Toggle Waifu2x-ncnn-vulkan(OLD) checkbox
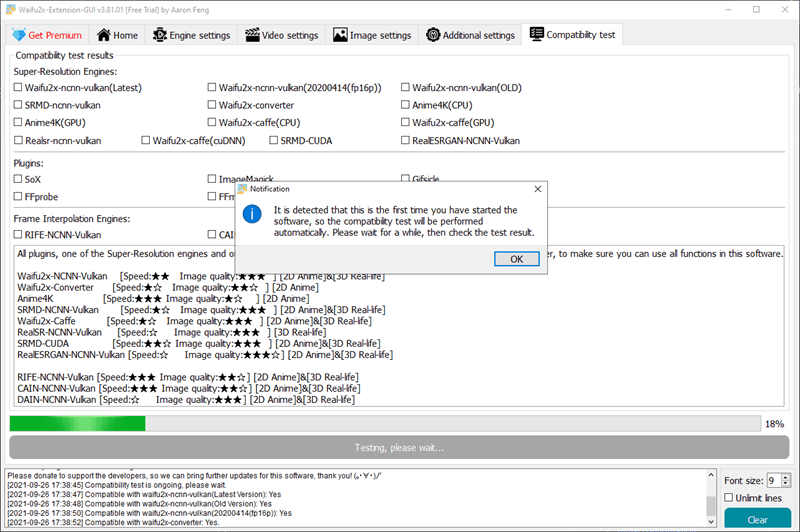The height and width of the screenshot is (532, 800). tap(405, 87)
